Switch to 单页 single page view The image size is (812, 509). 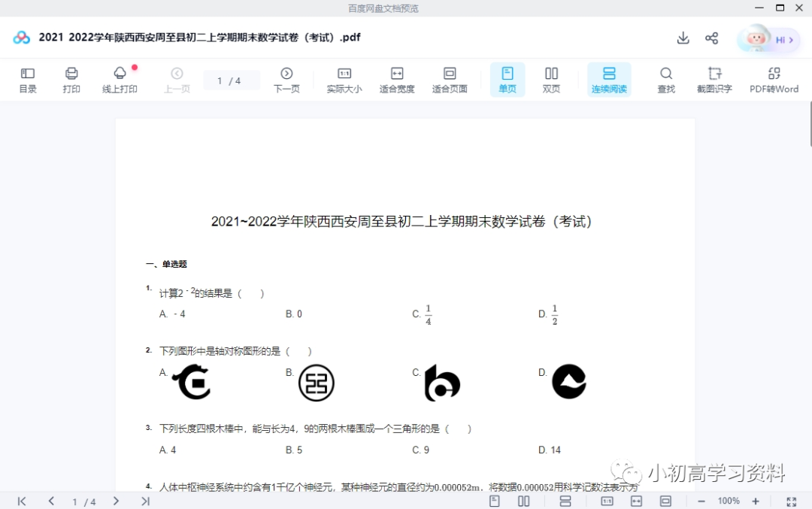507,80
